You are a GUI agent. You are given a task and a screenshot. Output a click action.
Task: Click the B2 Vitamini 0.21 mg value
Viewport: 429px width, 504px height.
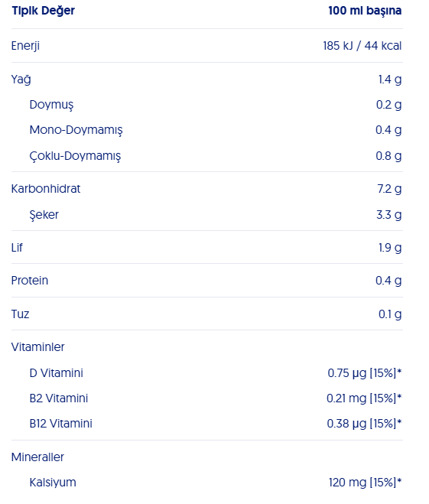[x=364, y=398]
